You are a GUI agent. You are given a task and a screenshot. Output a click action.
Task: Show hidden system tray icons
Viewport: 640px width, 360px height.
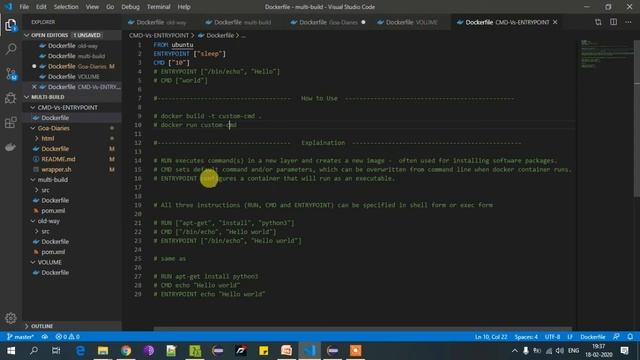tap(515, 351)
